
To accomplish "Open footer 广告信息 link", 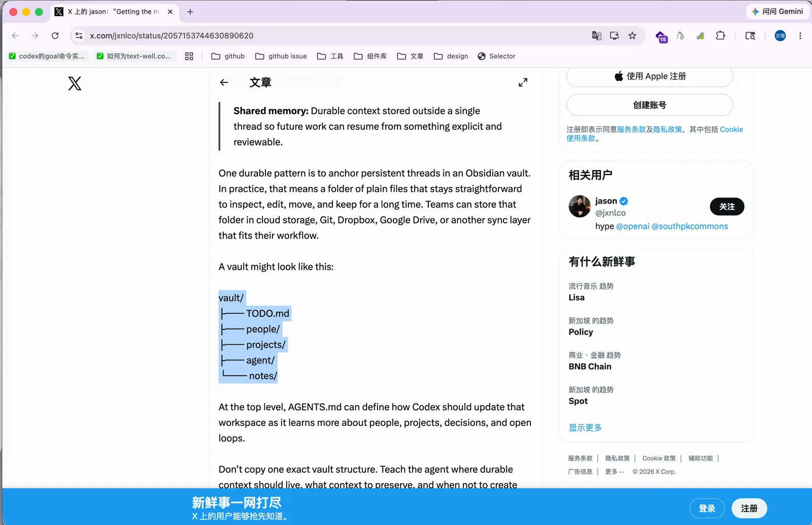I will point(580,472).
